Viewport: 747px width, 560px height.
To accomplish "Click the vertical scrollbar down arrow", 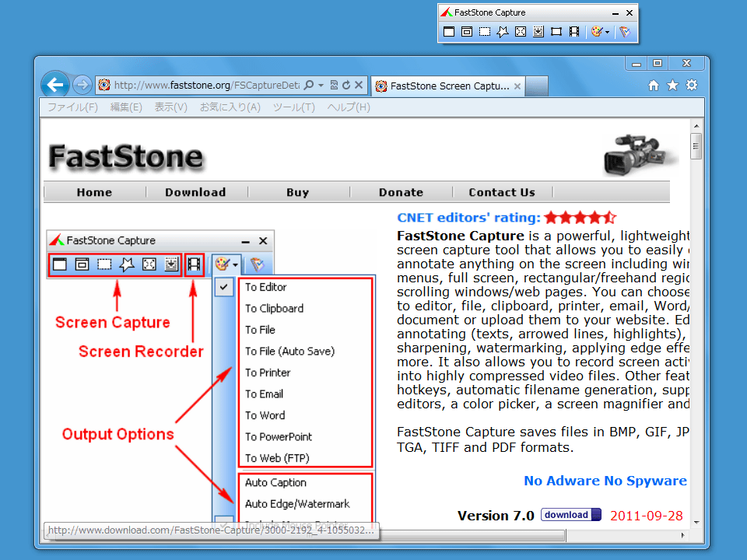I will point(696,523).
